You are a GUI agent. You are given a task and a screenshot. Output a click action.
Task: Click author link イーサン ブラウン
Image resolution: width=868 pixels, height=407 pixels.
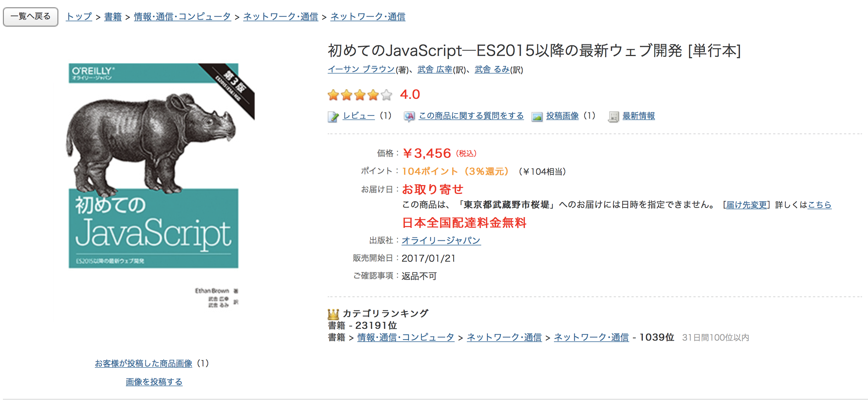[x=361, y=69]
